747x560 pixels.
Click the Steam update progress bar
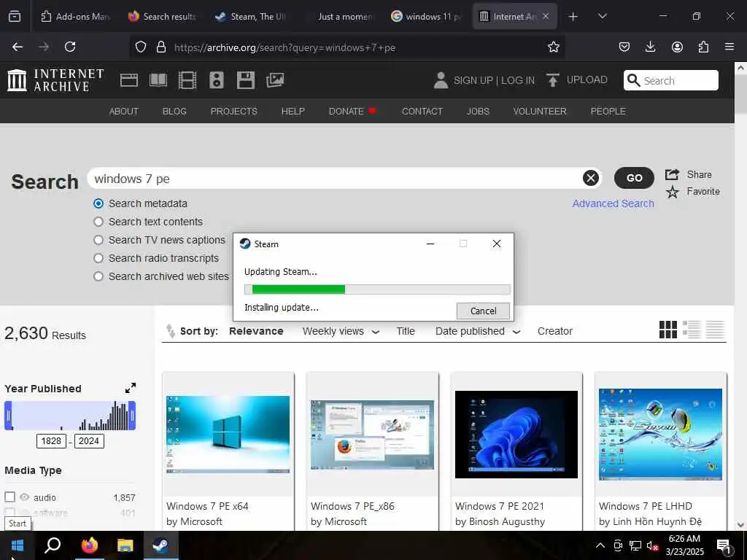[x=377, y=289]
